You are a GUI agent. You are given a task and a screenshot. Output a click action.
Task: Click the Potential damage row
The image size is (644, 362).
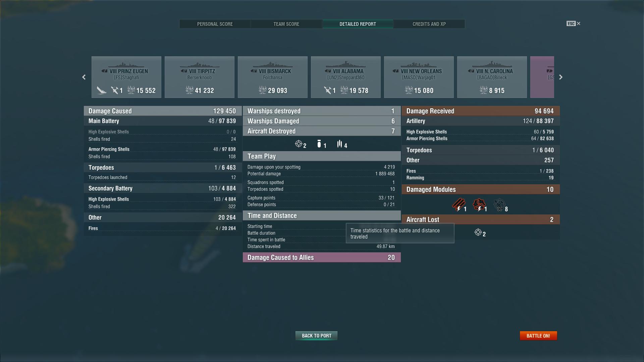[x=322, y=174]
